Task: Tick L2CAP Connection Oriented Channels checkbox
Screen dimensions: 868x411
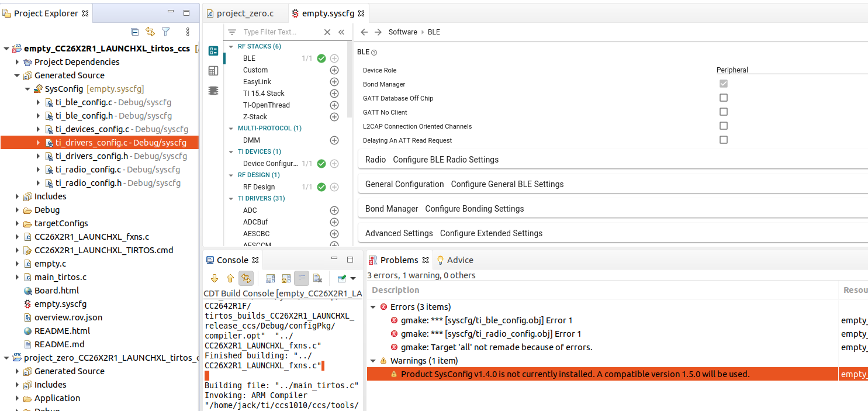Action: tap(724, 126)
